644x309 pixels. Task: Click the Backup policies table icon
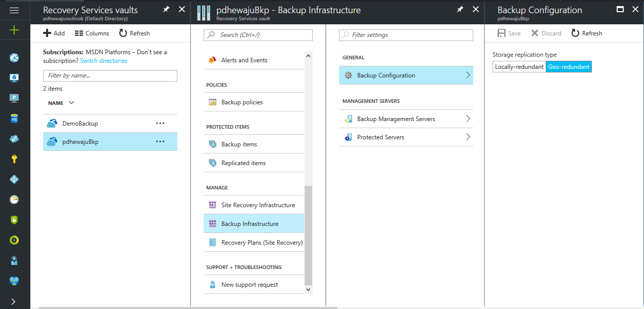point(212,102)
